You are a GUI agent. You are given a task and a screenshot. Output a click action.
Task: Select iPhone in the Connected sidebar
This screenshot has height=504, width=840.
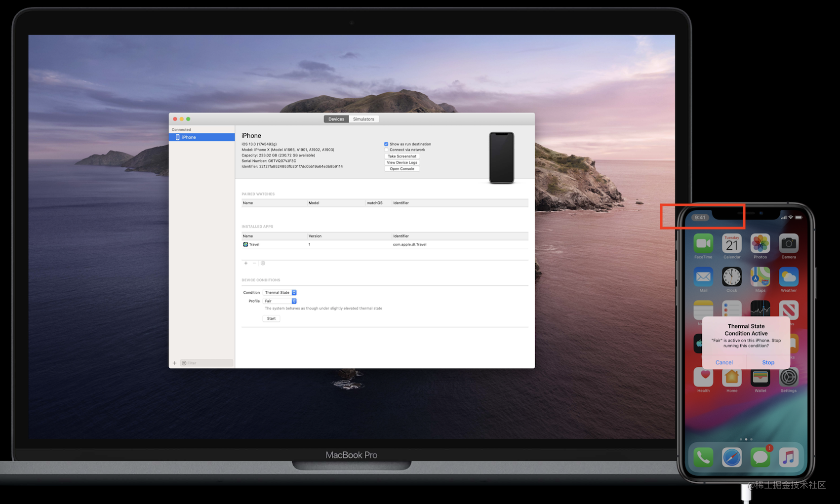(202, 137)
